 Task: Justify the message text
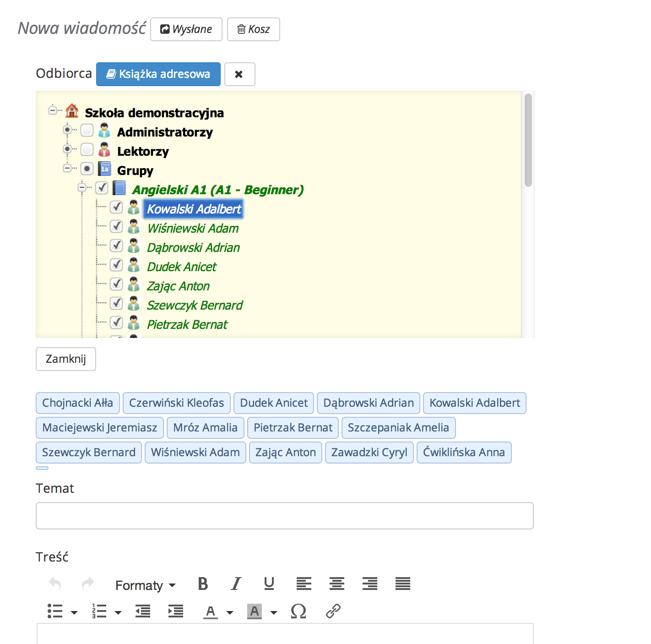pos(402,584)
